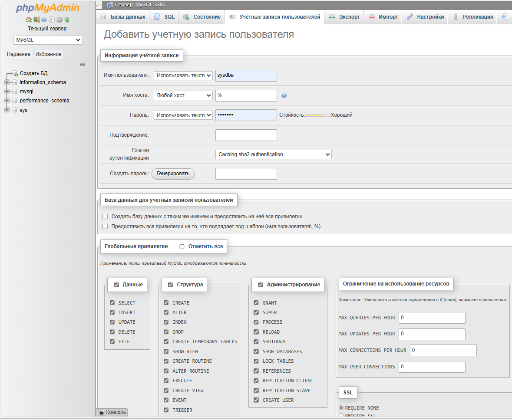Click the Избранное button in sidebar
The height and width of the screenshot is (420, 512).
point(48,54)
